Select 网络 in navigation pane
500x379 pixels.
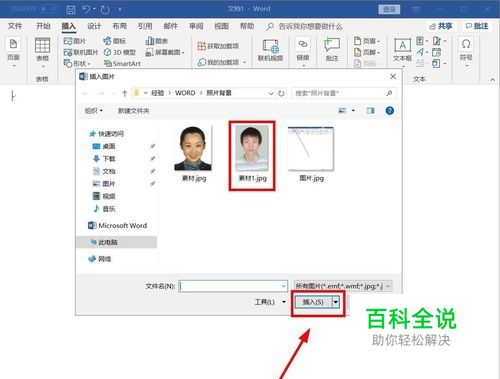click(x=100, y=259)
